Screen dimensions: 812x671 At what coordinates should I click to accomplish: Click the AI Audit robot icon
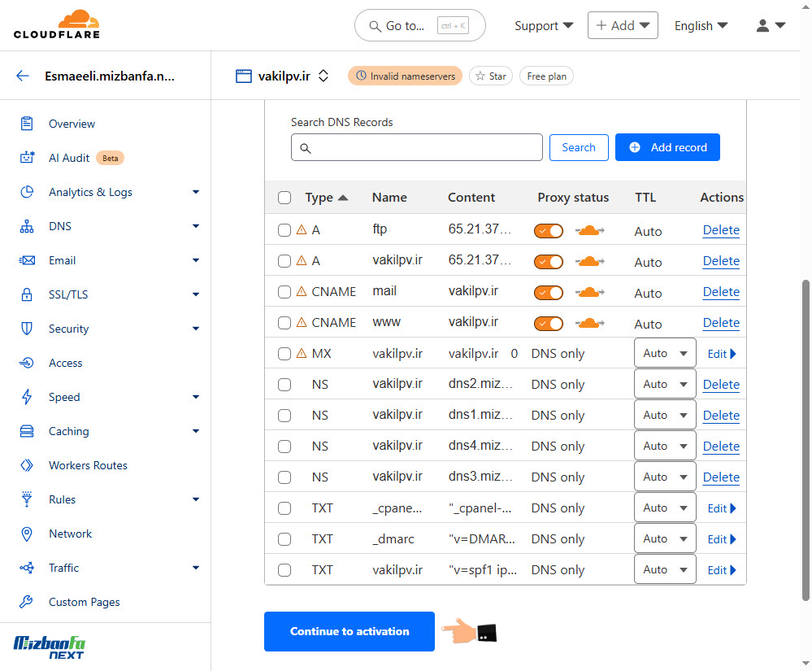point(27,158)
